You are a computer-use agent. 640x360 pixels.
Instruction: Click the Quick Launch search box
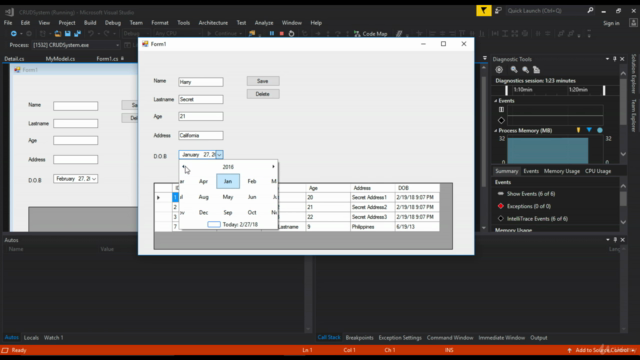click(x=545, y=11)
